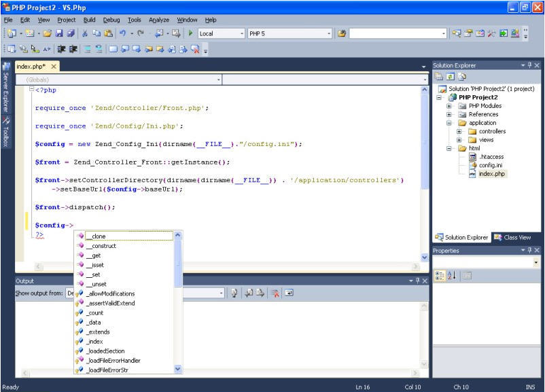This screenshot has height=392, width=545.
Task: Open the members dropdown beside Globals
Action: tap(425, 79)
